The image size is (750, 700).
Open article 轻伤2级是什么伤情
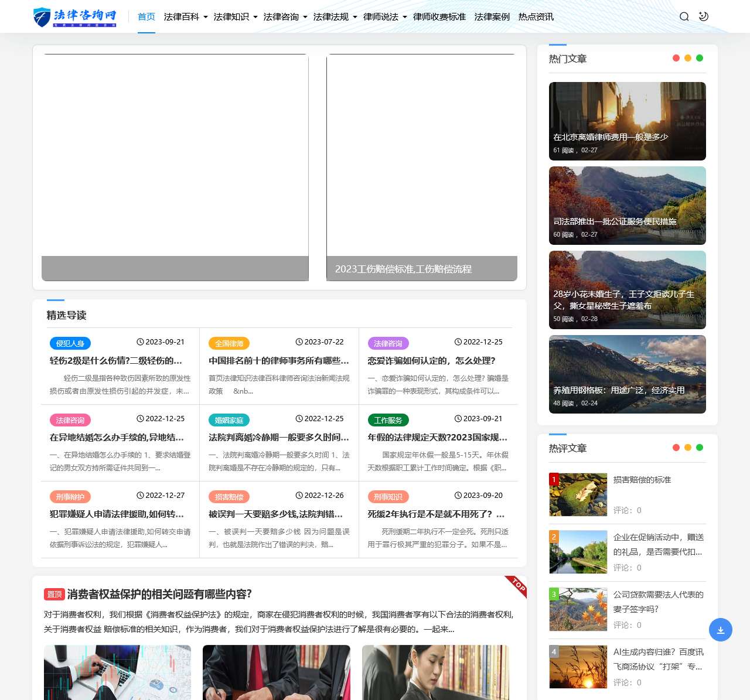click(116, 361)
